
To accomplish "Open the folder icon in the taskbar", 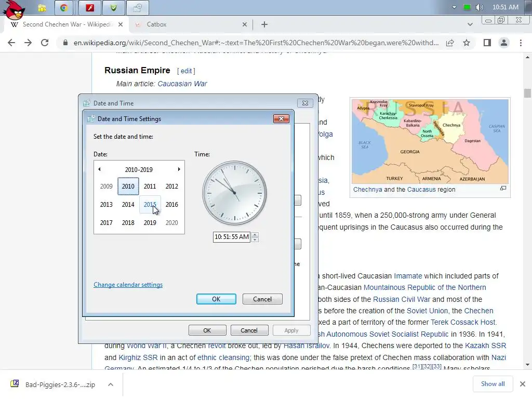I will click(x=42, y=8).
